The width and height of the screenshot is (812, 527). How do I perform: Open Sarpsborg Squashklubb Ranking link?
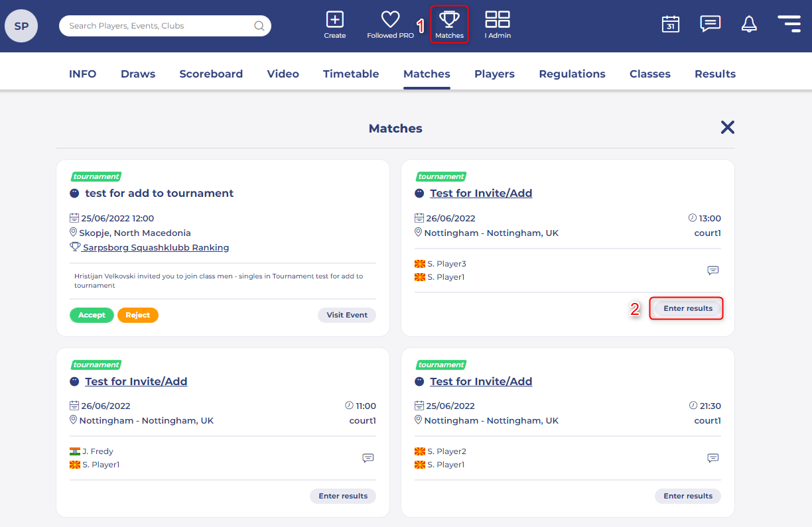tap(156, 247)
